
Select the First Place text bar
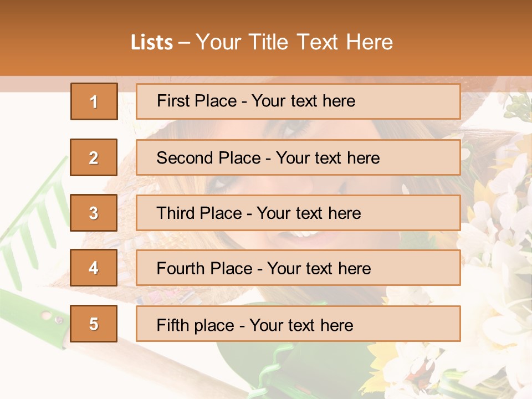(298, 101)
